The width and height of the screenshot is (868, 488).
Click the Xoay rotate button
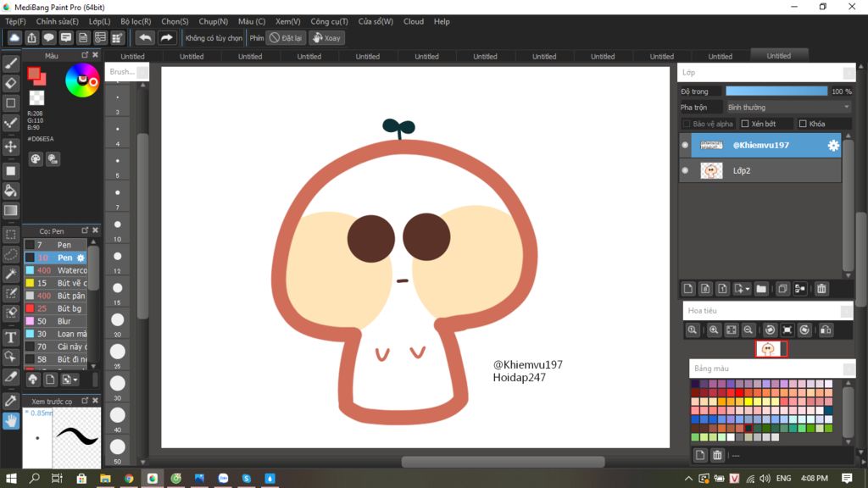pyautogui.click(x=326, y=37)
